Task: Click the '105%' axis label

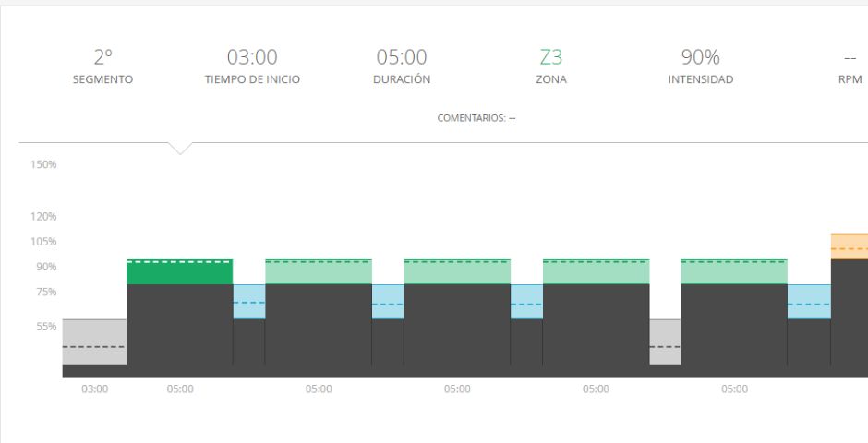Action: pyautogui.click(x=43, y=242)
